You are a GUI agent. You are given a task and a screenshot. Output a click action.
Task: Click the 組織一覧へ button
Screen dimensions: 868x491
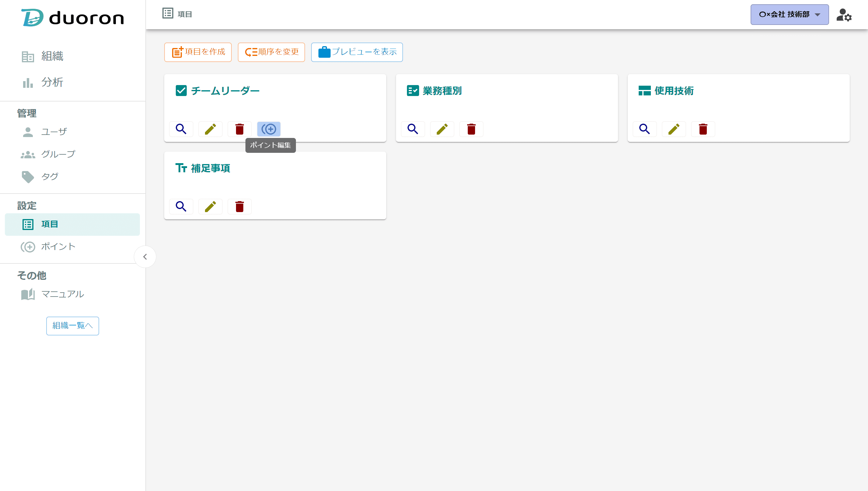point(73,326)
